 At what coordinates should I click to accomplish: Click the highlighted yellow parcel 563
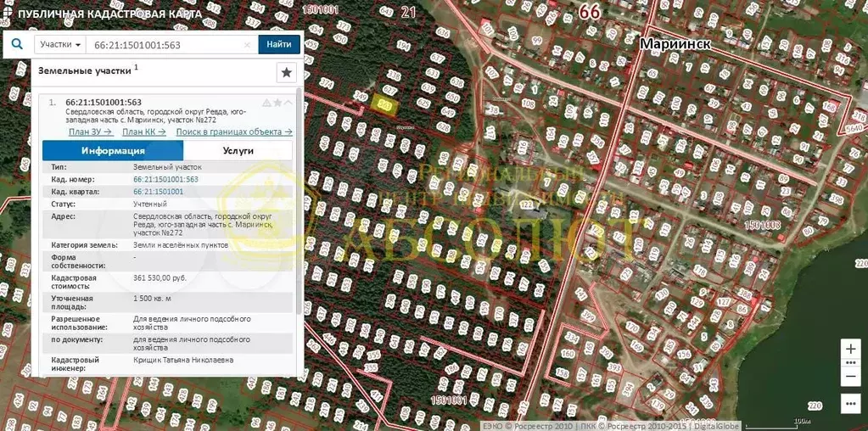[x=384, y=104]
